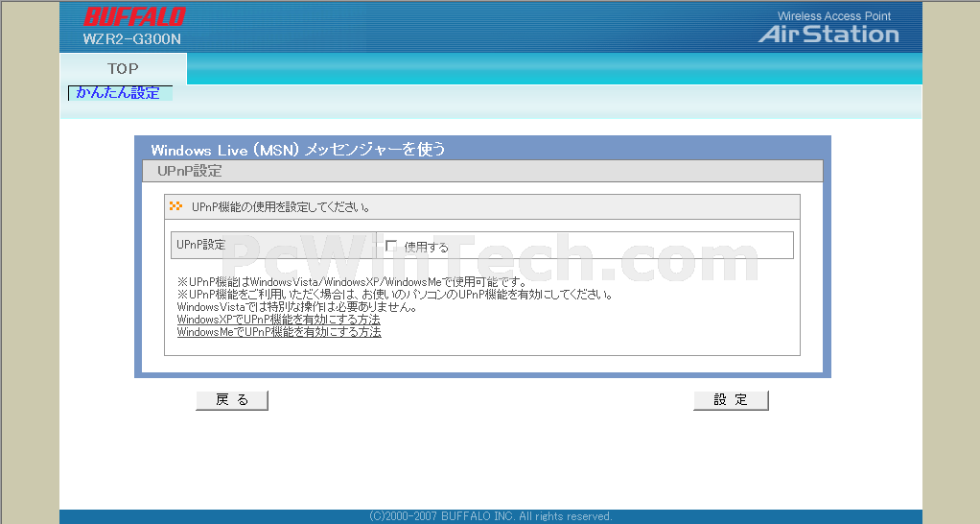Click the orange arrows icon beside UPnP instruction

pyautogui.click(x=175, y=205)
